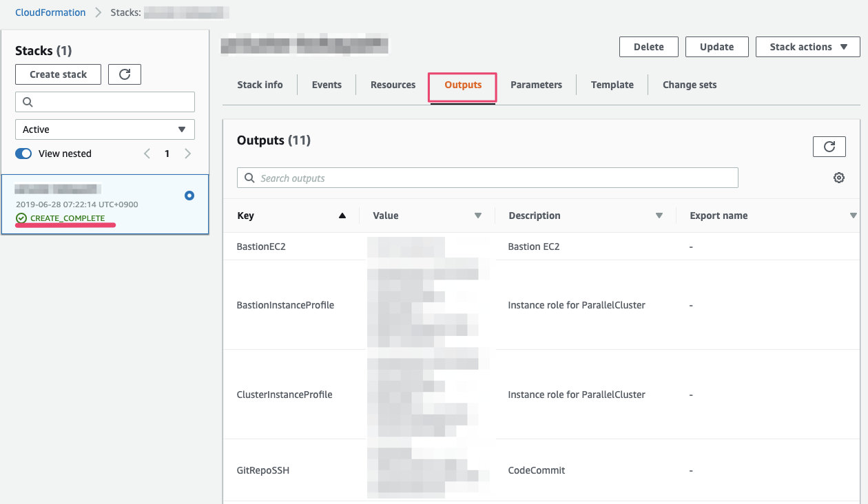Click the CodeCommit description cell
This screenshot has height=504, width=868.
tap(537, 470)
